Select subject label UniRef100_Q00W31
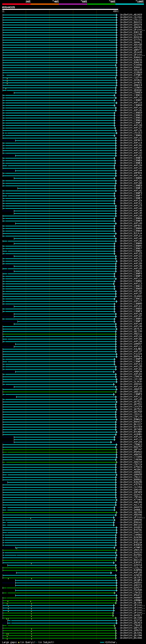This screenshot has height=644, width=146. point(131,82)
